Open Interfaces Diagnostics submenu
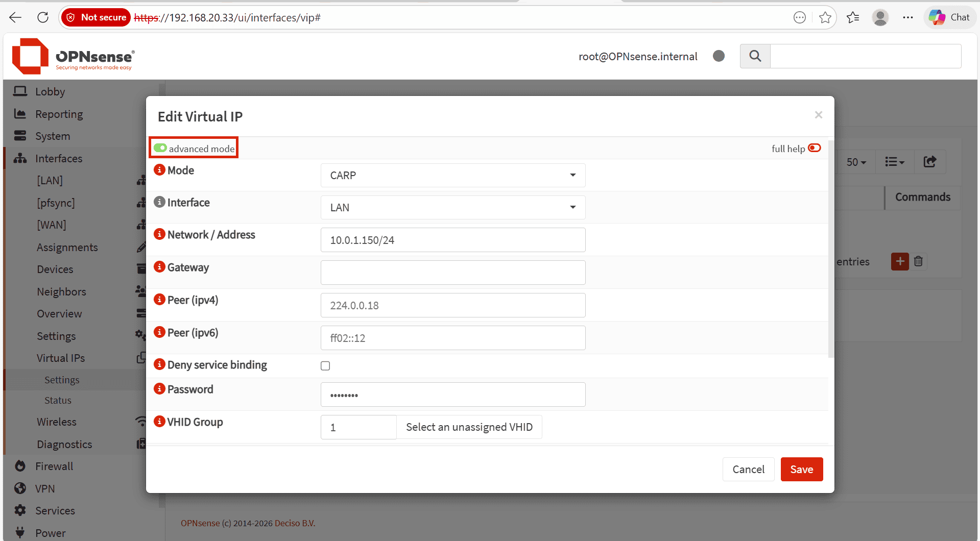980x541 pixels. (64, 444)
